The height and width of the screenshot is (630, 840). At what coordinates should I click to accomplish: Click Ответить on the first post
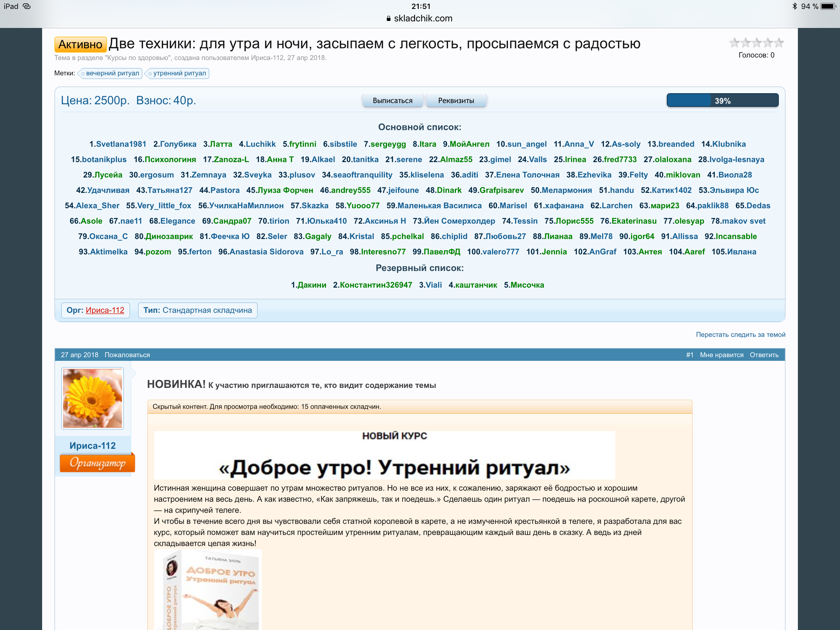[764, 354]
